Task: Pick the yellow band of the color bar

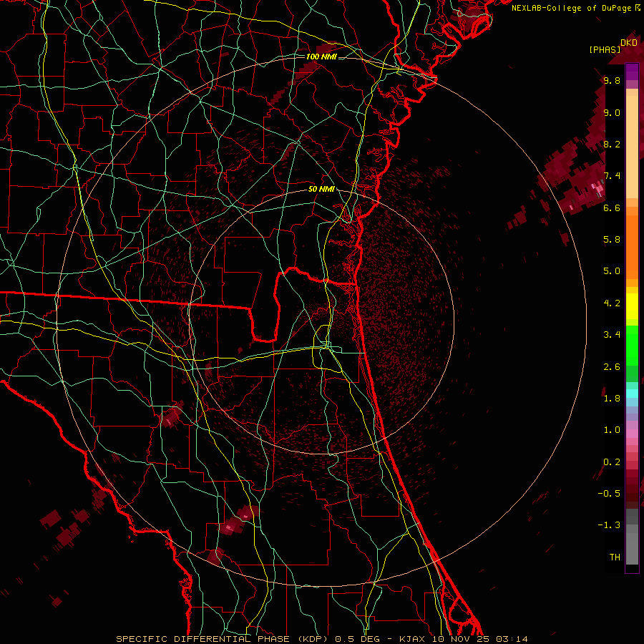Action: point(632,306)
